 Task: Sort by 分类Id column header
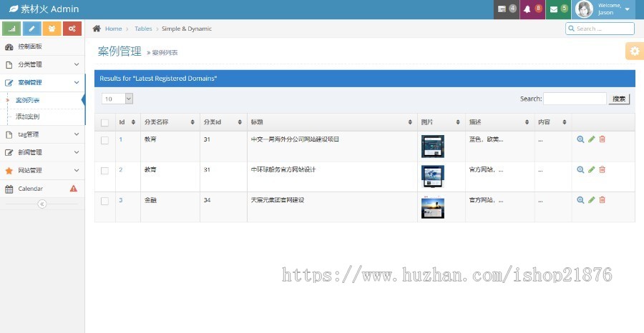223,122
